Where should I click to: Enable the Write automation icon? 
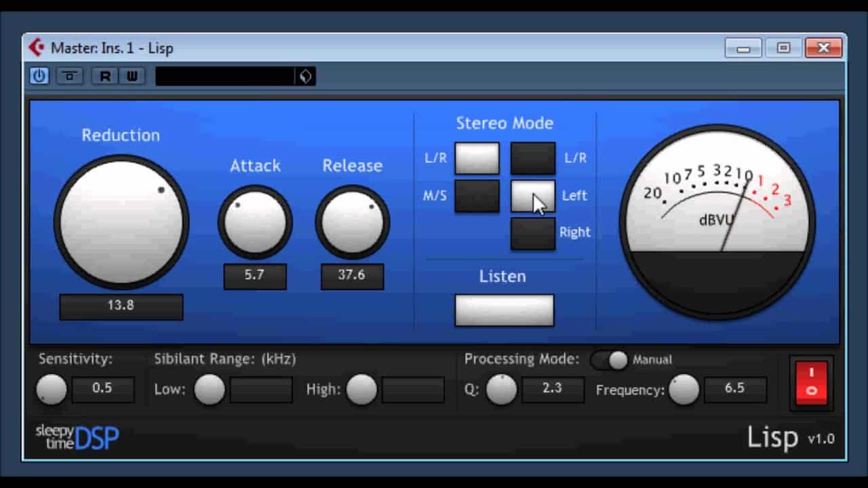tap(132, 76)
